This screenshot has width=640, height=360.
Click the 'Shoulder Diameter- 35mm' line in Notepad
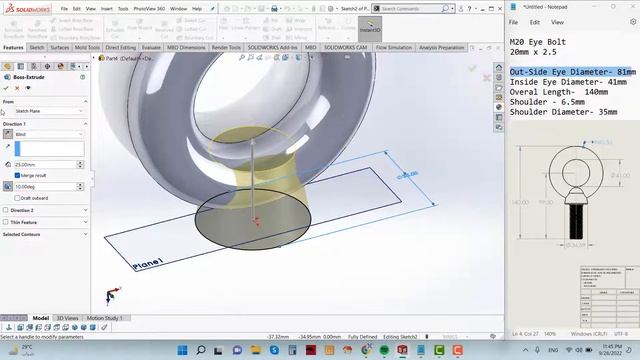pyautogui.click(x=563, y=112)
